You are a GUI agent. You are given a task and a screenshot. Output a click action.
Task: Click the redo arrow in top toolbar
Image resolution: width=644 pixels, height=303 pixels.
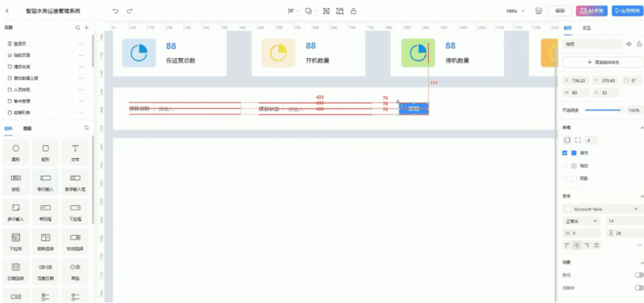[129, 11]
